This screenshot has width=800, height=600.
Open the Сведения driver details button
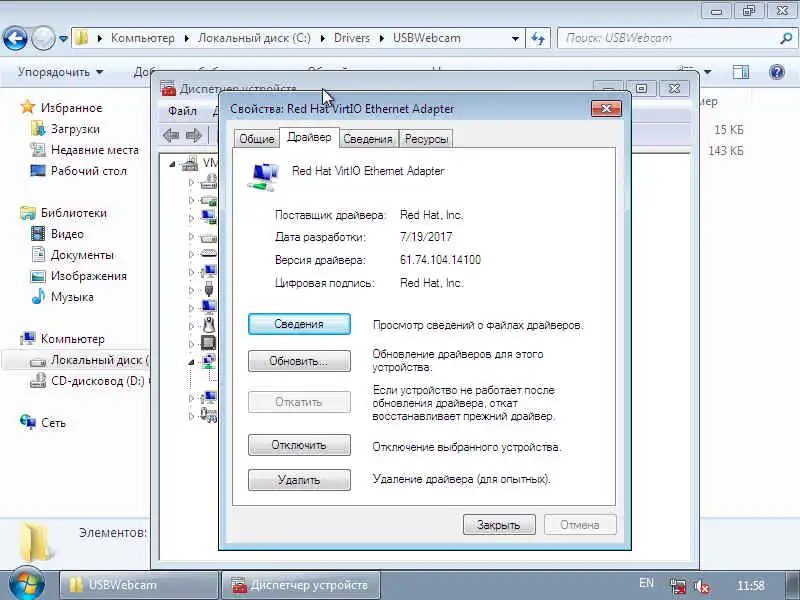[x=299, y=324]
